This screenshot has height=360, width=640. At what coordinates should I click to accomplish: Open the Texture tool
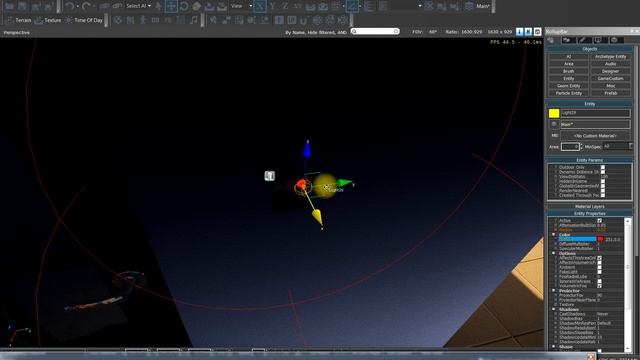48,20
